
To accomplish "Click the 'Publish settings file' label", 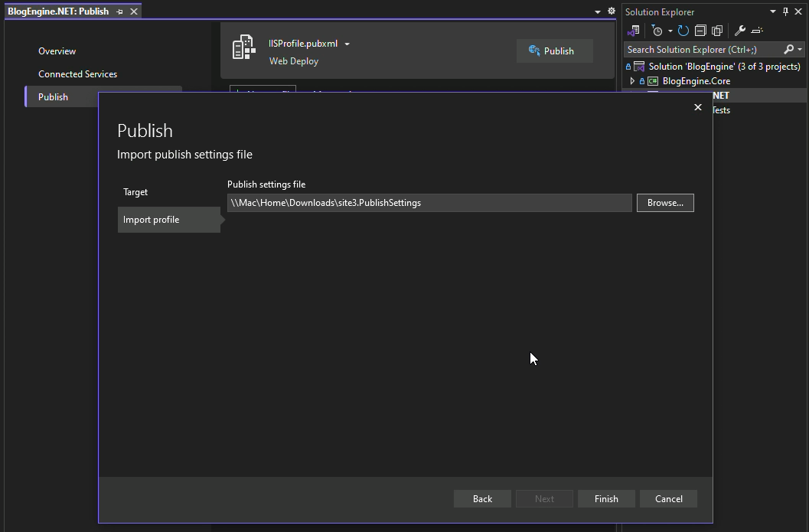I will [x=266, y=184].
